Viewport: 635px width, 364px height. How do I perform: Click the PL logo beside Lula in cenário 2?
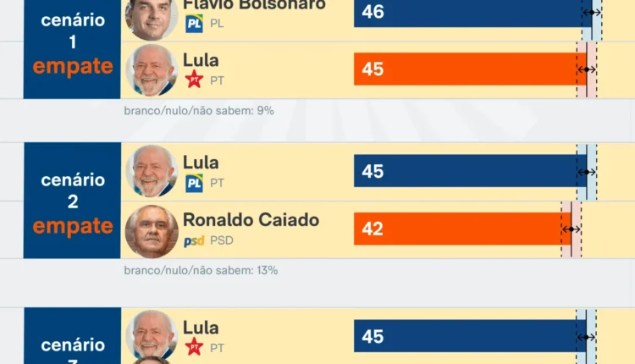[194, 183]
